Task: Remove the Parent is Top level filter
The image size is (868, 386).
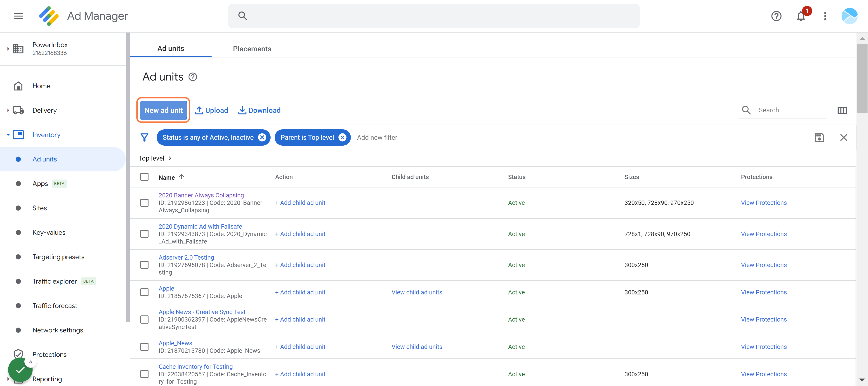Action: pyautogui.click(x=342, y=137)
